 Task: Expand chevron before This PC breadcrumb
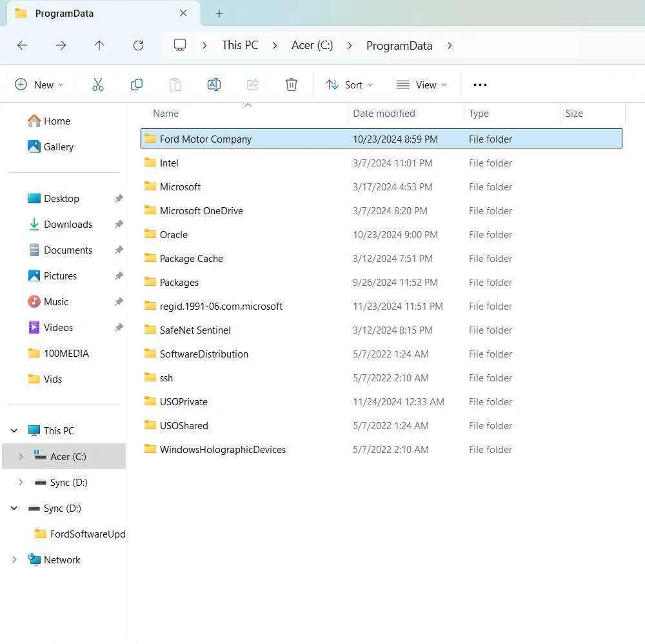pyautogui.click(x=204, y=45)
